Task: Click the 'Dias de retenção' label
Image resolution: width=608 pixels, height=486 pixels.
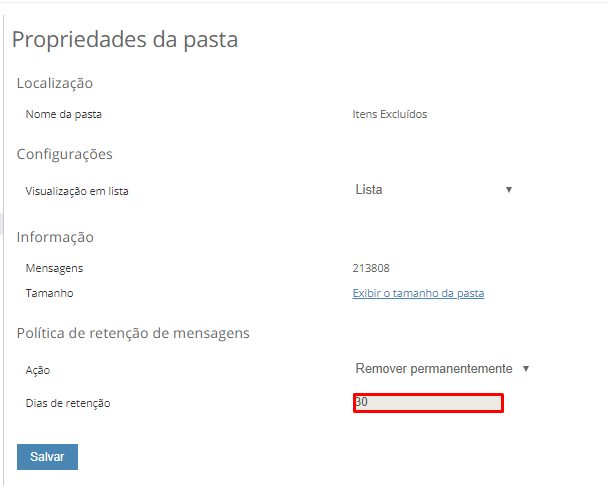Action: 68,403
